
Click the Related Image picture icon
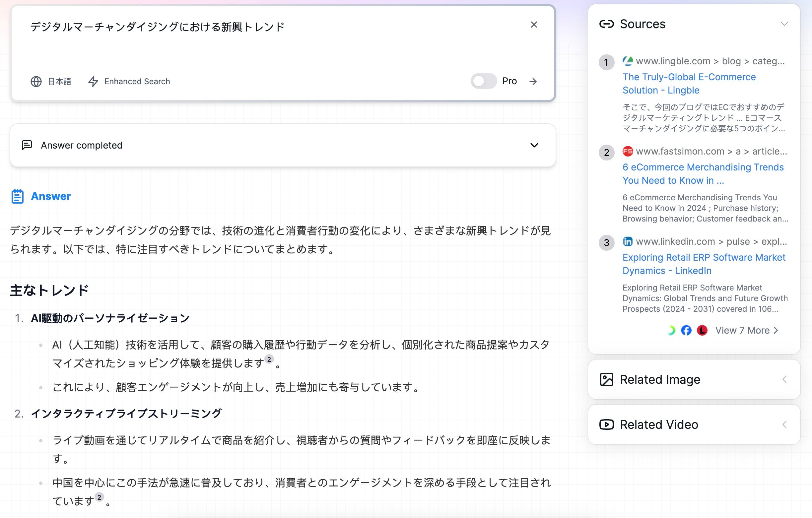coord(606,380)
